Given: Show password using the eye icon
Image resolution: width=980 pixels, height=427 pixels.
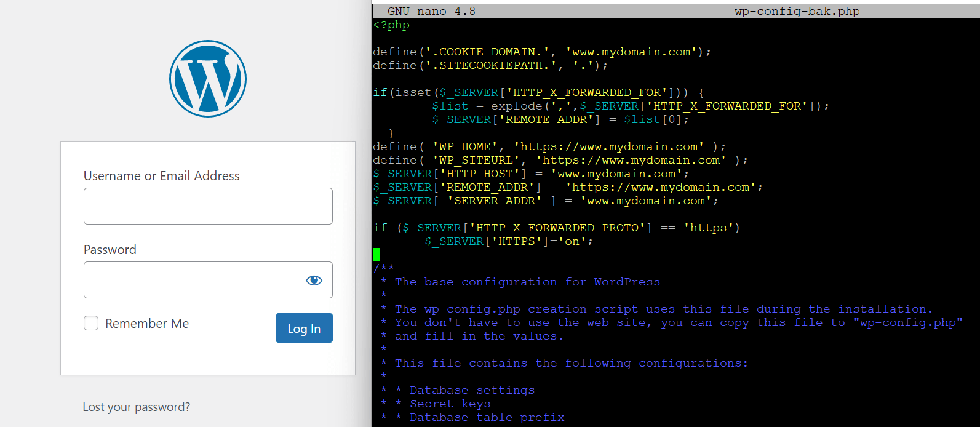Looking at the screenshot, I should [x=314, y=281].
